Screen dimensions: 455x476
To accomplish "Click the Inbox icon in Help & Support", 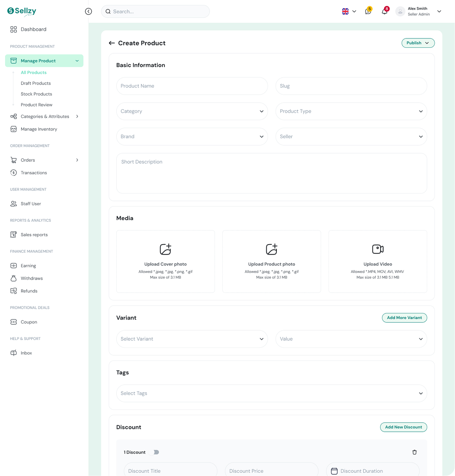I will 14,353.
